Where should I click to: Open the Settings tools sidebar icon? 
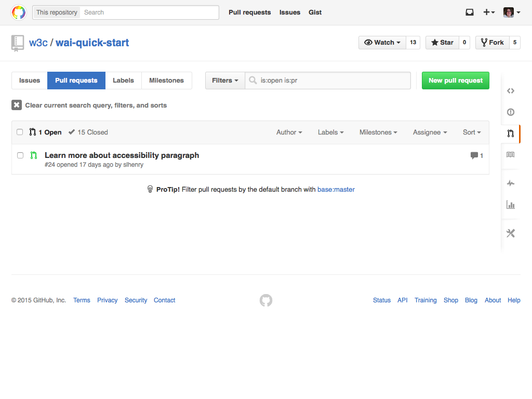tap(511, 233)
